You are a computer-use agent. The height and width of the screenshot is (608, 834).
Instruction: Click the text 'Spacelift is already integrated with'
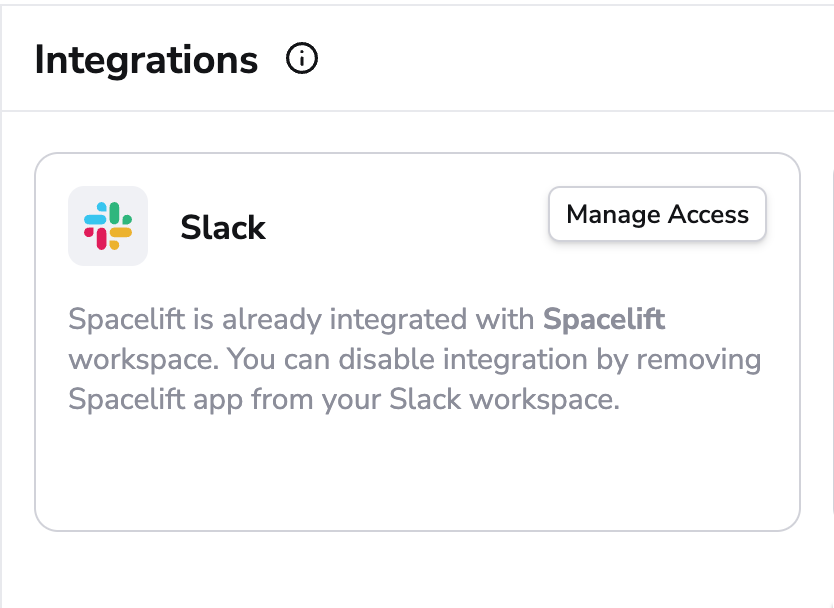point(301,319)
